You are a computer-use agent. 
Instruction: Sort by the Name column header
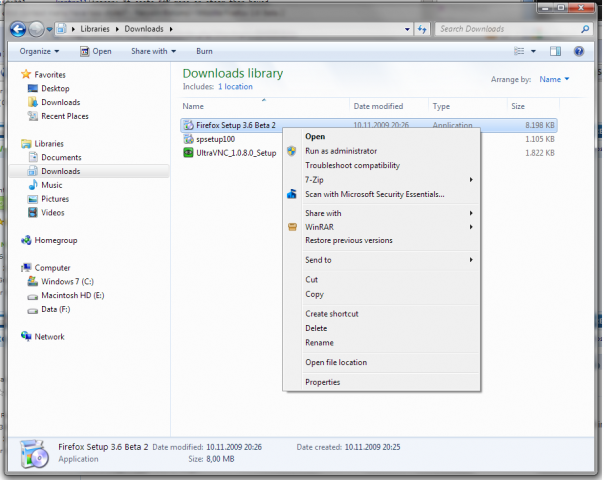pos(265,106)
